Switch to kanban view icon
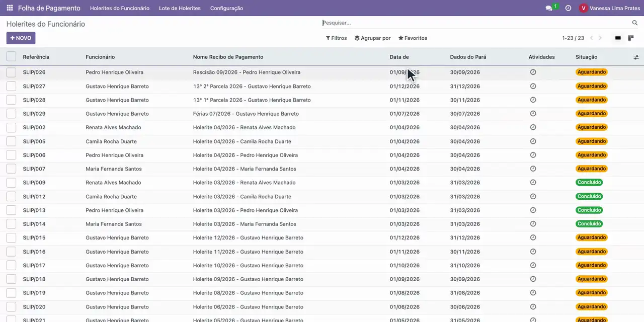The image size is (644, 322). pyautogui.click(x=631, y=38)
